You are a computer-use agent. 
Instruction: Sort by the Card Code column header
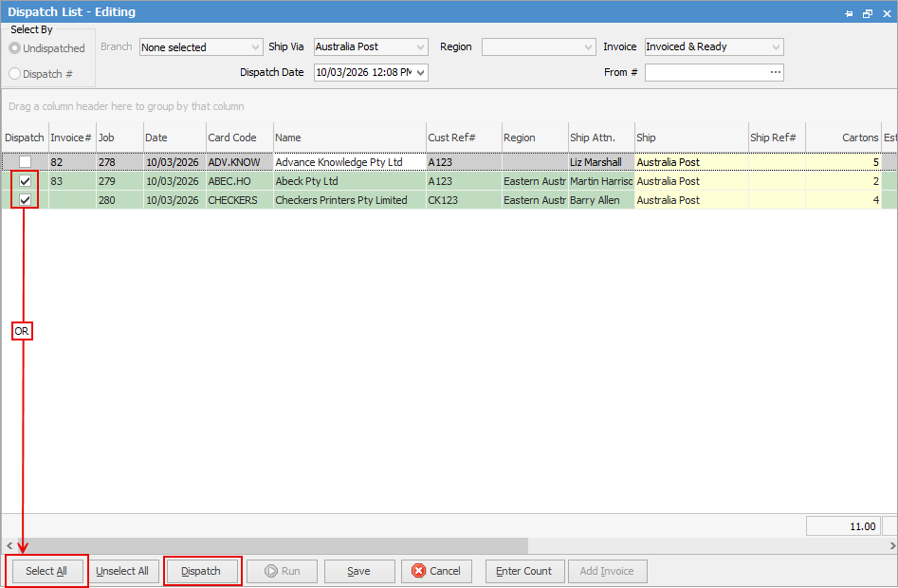point(239,138)
